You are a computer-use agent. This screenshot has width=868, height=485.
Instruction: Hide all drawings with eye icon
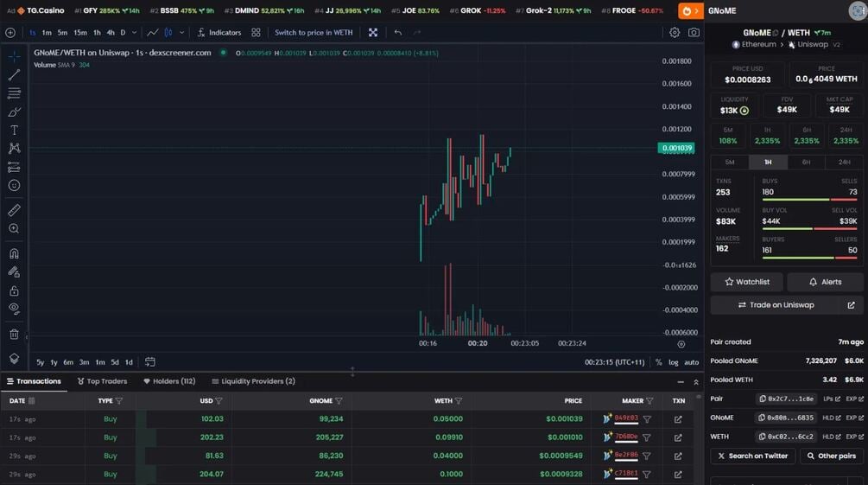tap(14, 309)
